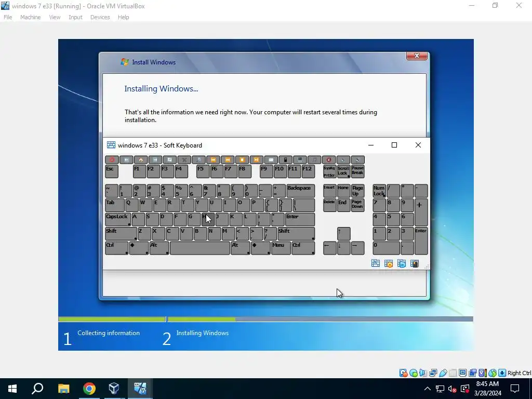Click the orange Play/Pause multimedia key
532x399 pixels.
coord(257,159)
